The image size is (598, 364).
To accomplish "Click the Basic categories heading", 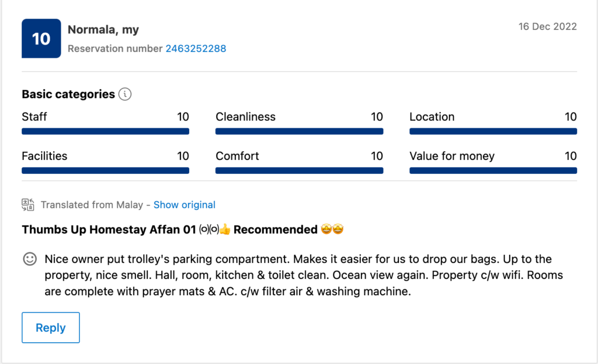I will (x=68, y=94).
